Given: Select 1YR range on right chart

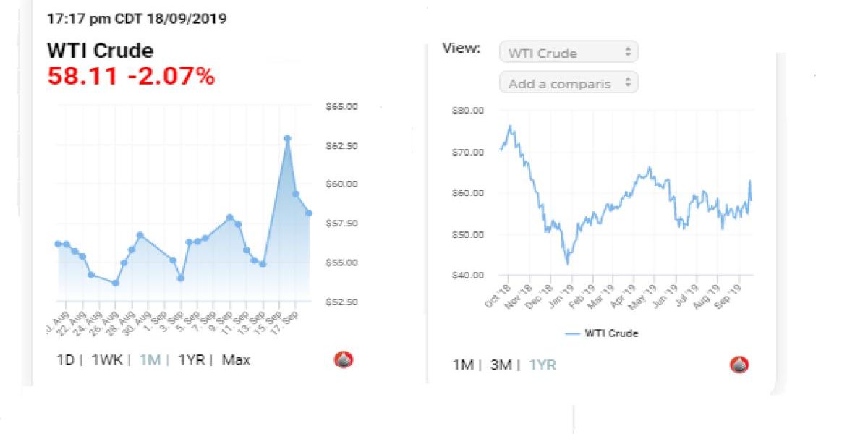Looking at the screenshot, I should pyautogui.click(x=542, y=365).
